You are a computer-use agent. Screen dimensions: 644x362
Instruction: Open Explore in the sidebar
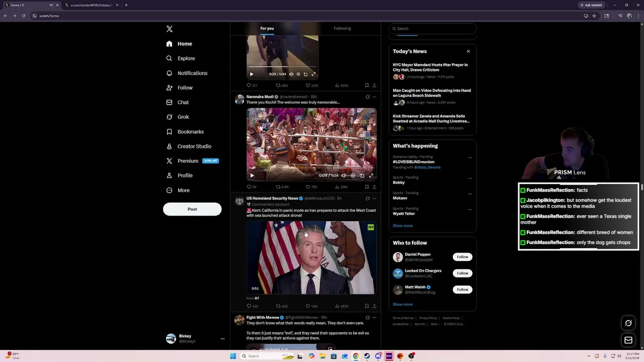click(181, 58)
